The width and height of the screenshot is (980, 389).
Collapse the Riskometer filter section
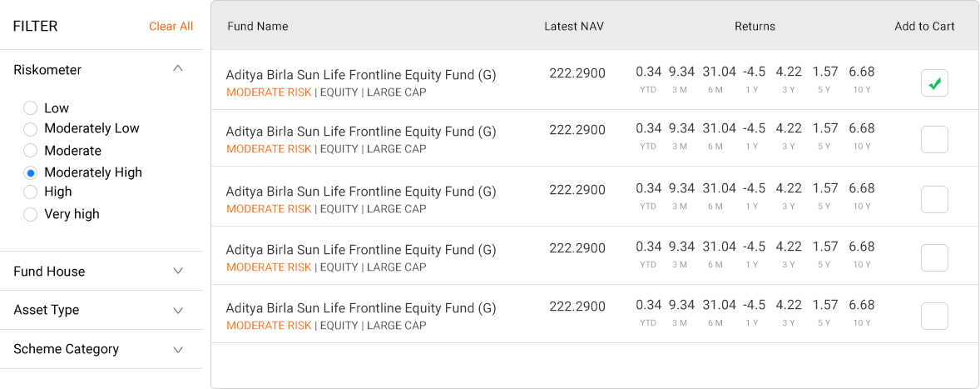(177, 69)
